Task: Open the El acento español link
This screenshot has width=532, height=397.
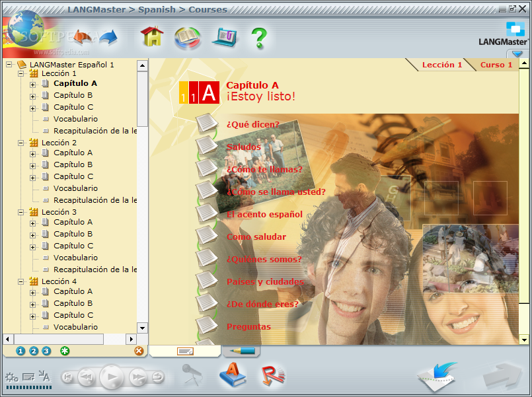Action: pos(264,214)
